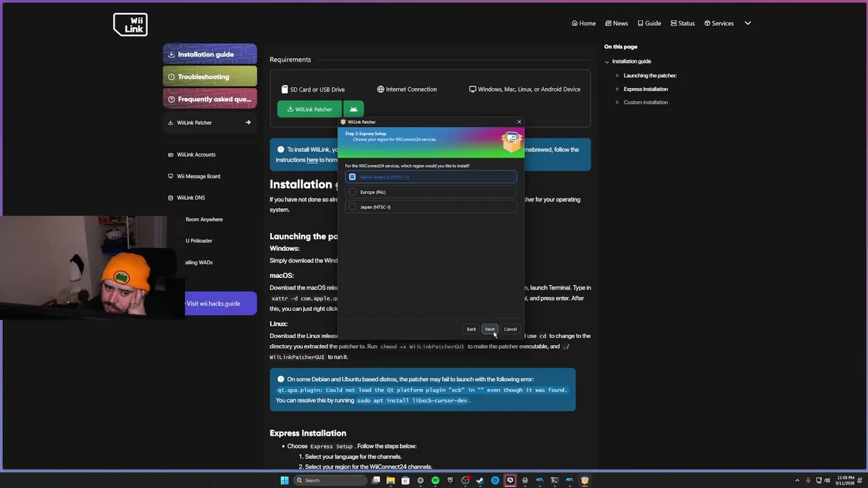This screenshot has height=488, width=868.
Task: Jump to Custom Installation in page outline
Action: click(646, 102)
